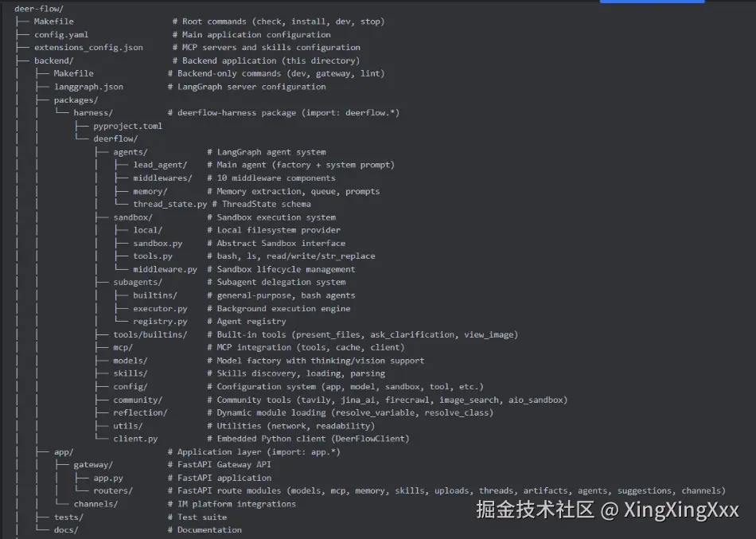This screenshot has height=539, width=756.
Task: Select 'client.py' file name
Action: [135, 439]
